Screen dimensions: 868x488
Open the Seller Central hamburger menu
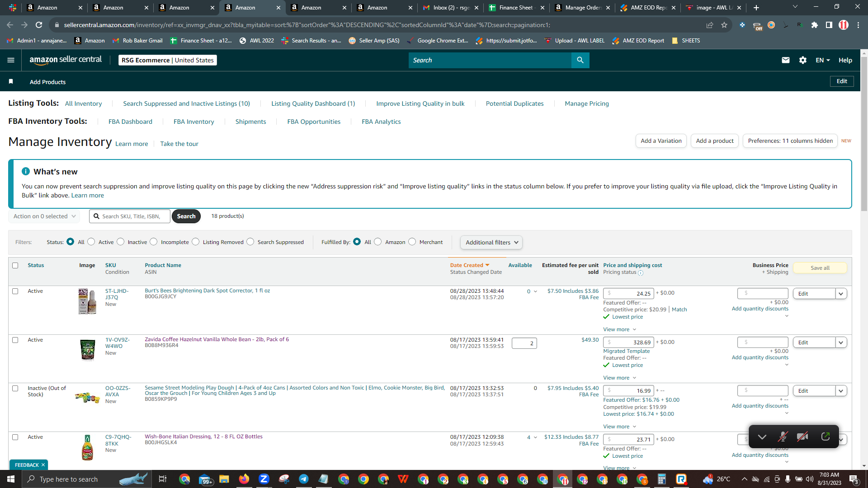pyautogui.click(x=11, y=60)
